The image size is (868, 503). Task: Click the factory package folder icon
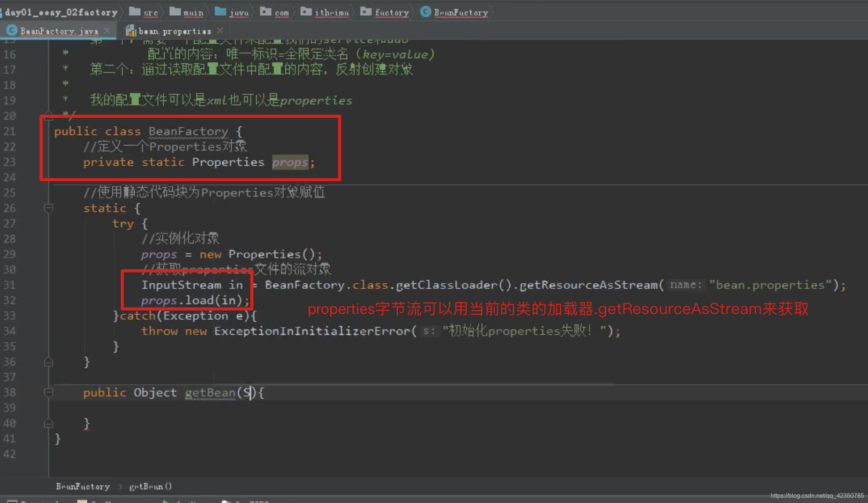click(366, 12)
